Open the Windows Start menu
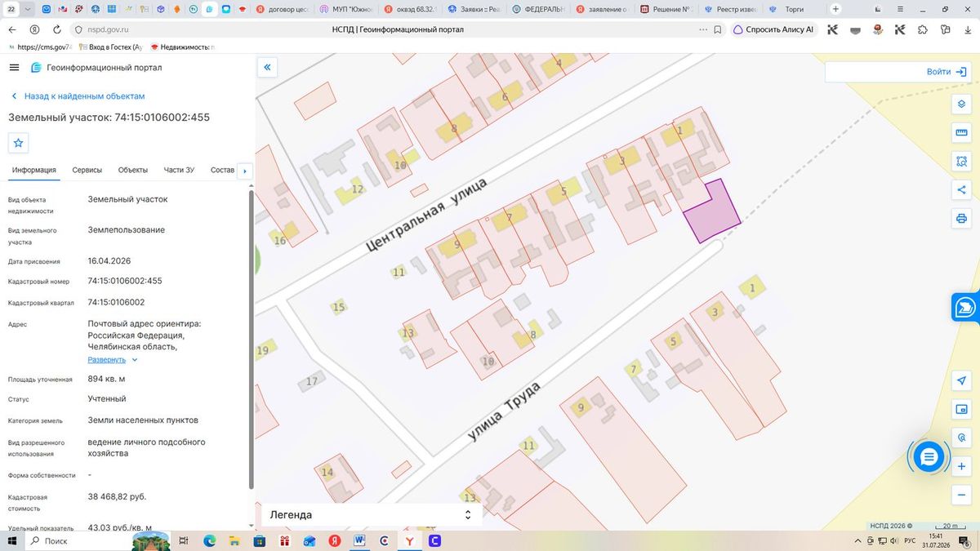Screen dimensions: 980x551 (x=11, y=540)
